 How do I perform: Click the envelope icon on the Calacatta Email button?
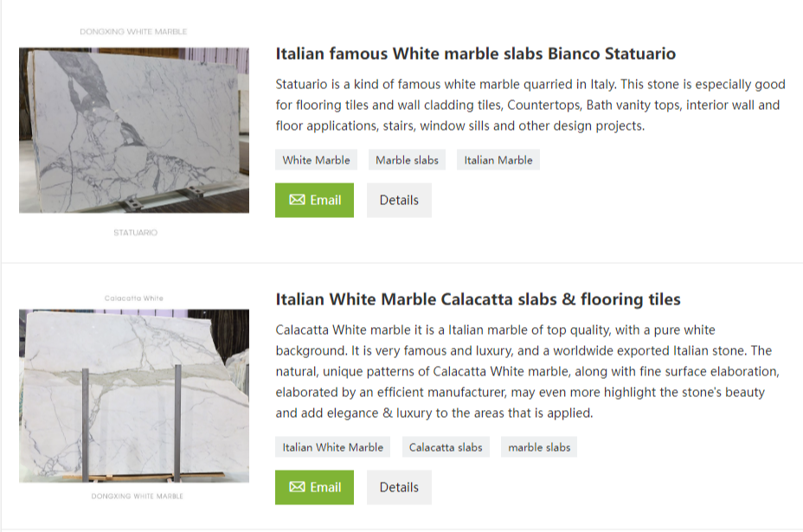click(x=295, y=487)
